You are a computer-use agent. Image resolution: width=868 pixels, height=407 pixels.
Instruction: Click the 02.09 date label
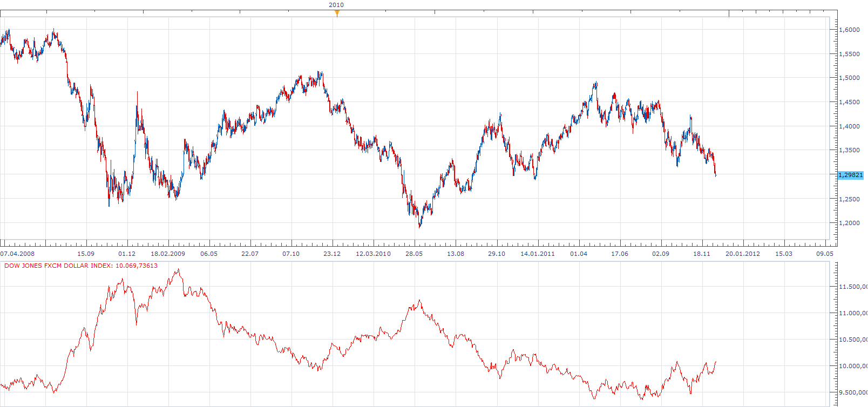click(661, 254)
